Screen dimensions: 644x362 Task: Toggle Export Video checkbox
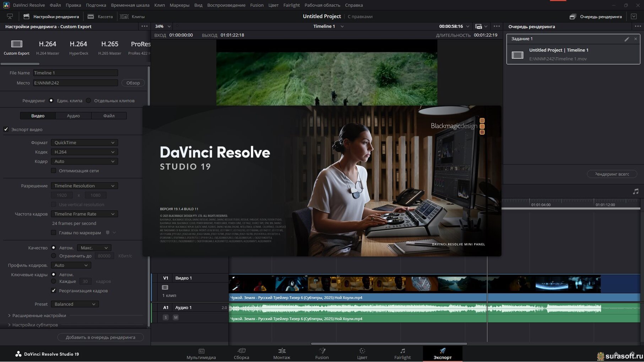tap(6, 129)
